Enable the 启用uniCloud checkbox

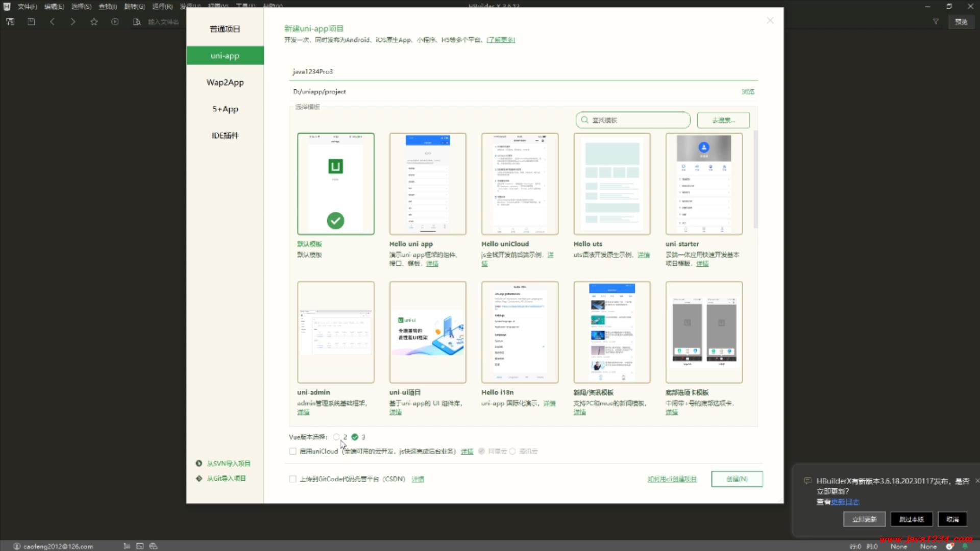(292, 452)
